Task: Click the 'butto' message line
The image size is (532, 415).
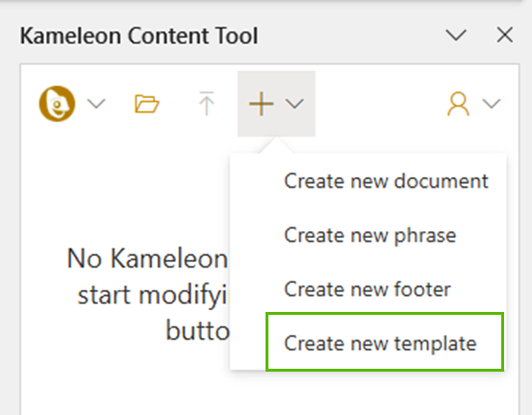Action: [198, 331]
